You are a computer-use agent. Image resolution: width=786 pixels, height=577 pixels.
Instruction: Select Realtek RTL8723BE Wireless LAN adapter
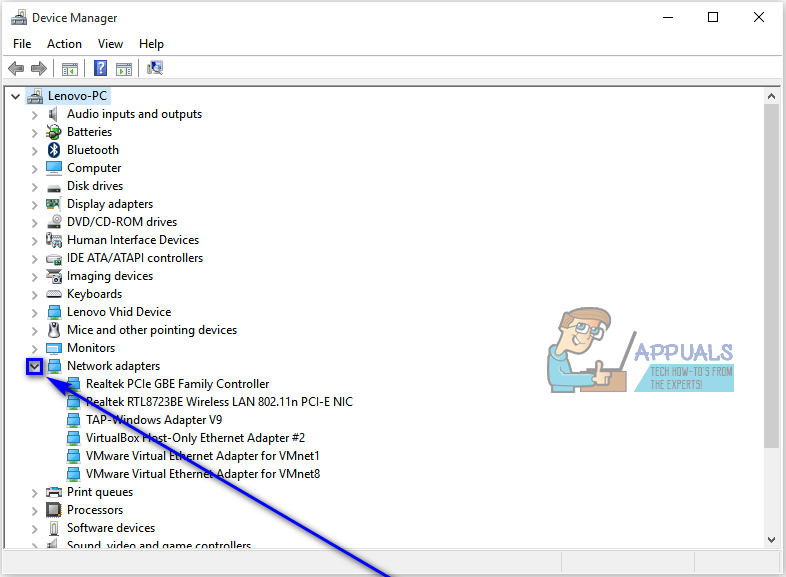tap(219, 402)
